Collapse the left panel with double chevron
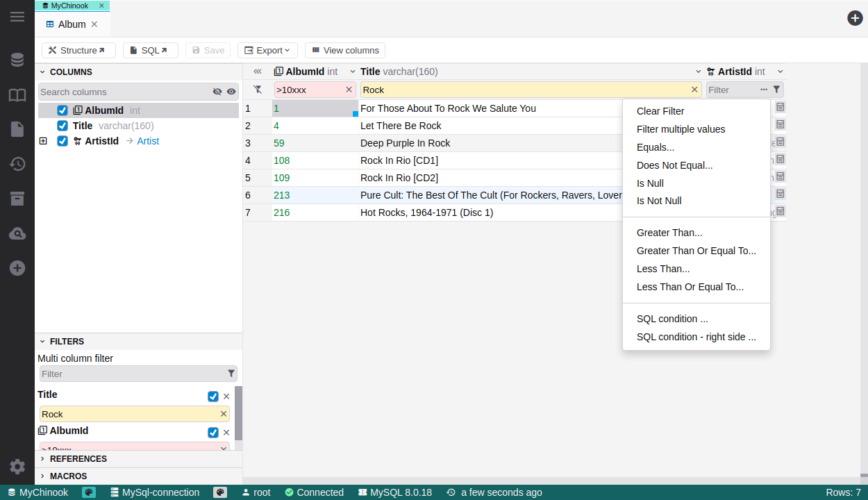868x500 pixels. tap(258, 72)
